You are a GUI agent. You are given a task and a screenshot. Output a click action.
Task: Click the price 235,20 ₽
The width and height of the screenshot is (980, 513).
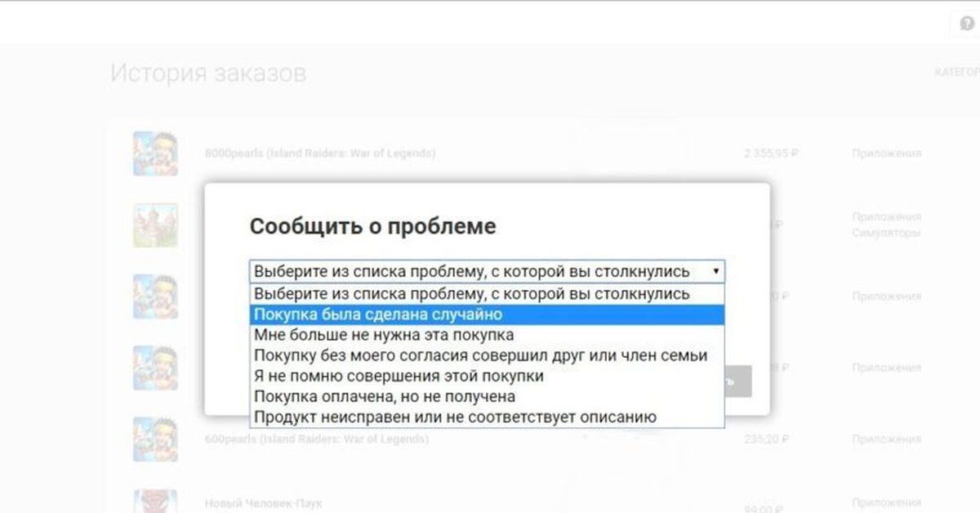pos(766,439)
